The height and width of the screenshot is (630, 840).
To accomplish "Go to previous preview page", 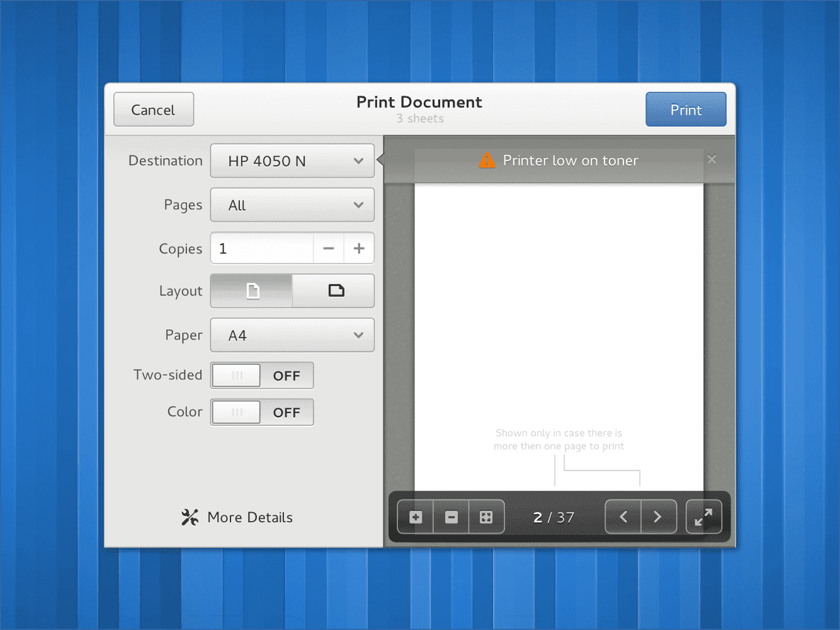I will click(x=623, y=517).
